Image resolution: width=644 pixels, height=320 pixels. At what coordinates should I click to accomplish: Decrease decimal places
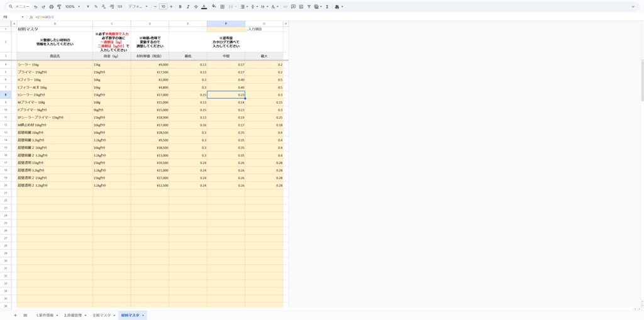click(x=104, y=6)
